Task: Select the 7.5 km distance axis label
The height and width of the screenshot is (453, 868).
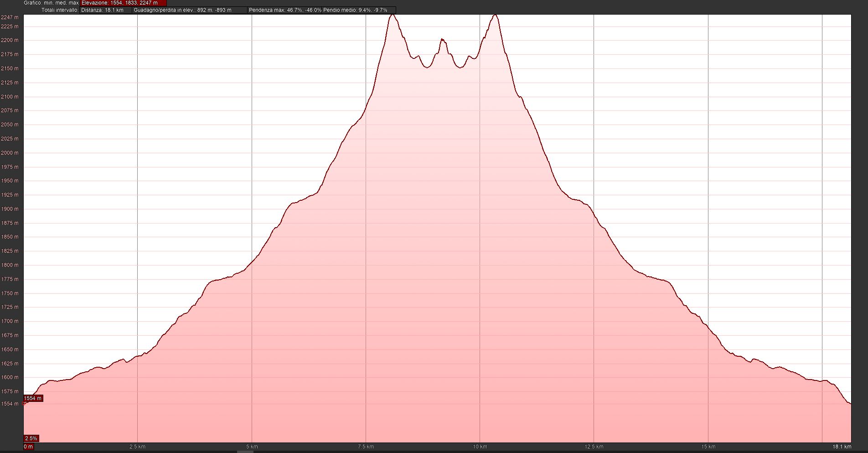Action: (x=366, y=447)
